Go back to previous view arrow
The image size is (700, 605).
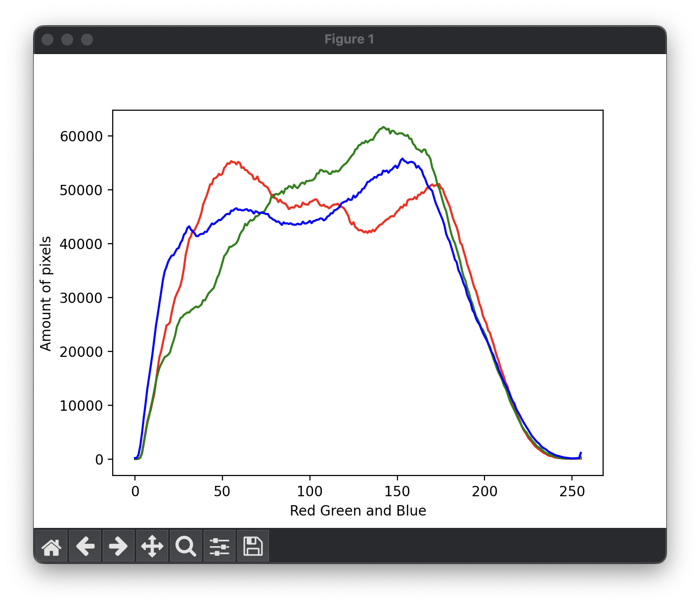tap(85, 546)
